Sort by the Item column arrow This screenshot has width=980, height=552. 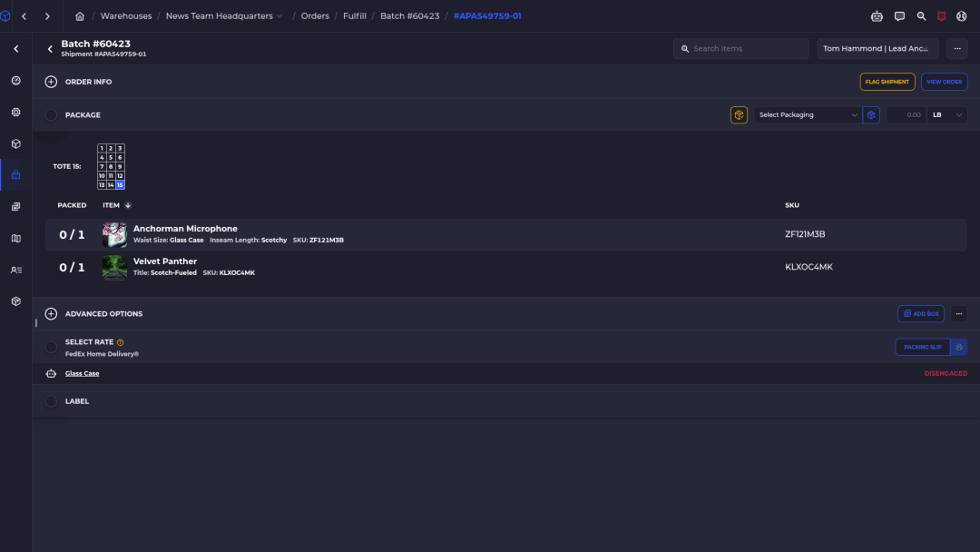click(x=128, y=206)
